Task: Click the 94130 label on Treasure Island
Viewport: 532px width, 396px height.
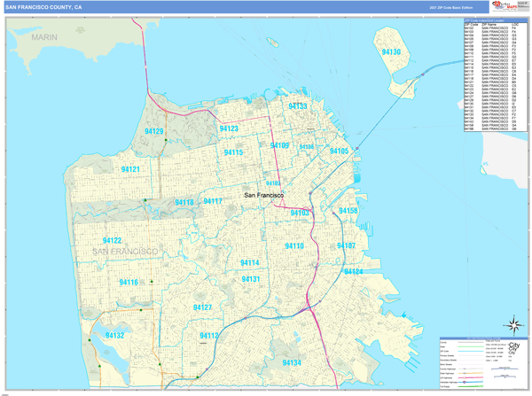Action: [x=391, y=53]
